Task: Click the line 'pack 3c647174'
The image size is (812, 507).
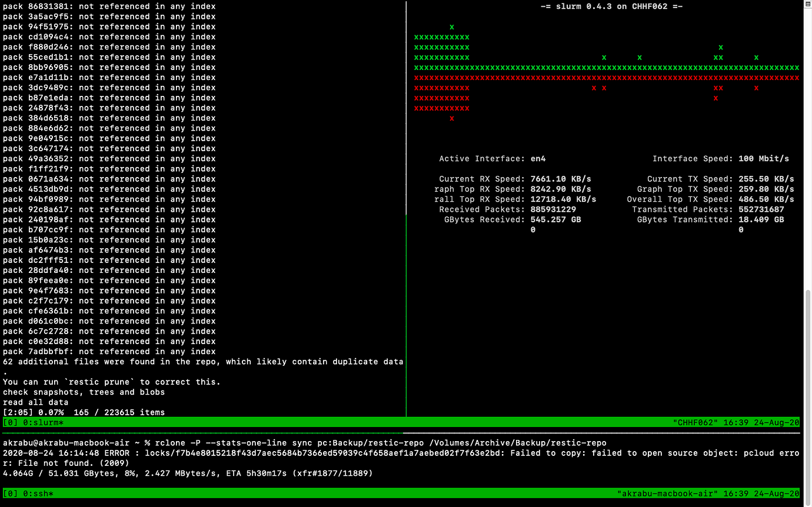Action: pos(109,149)
